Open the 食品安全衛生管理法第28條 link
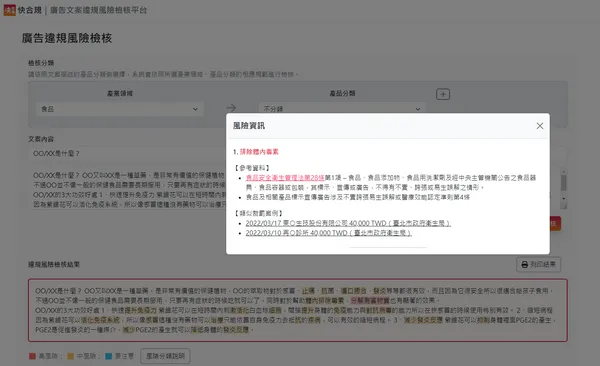 [x=285, y=178]
